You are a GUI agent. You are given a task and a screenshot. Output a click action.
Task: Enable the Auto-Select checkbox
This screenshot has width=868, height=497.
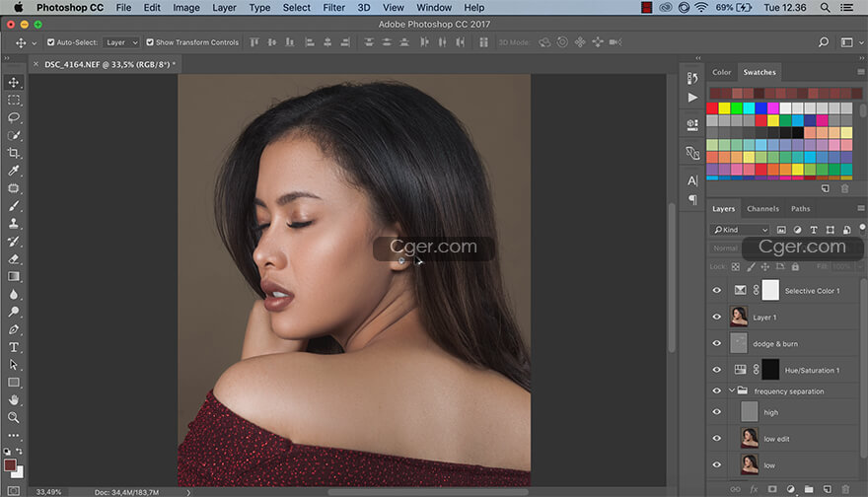[x=49, y=42]
